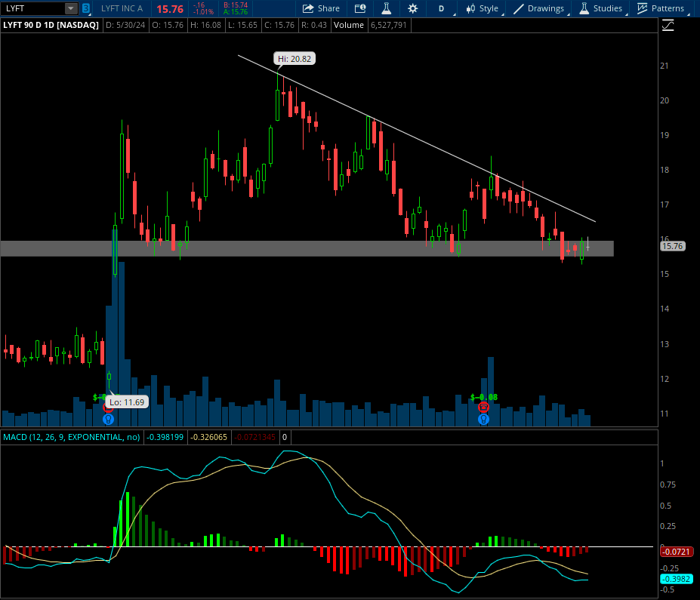Click the red -0.0721 tag on MACD axis

[676, 552]
